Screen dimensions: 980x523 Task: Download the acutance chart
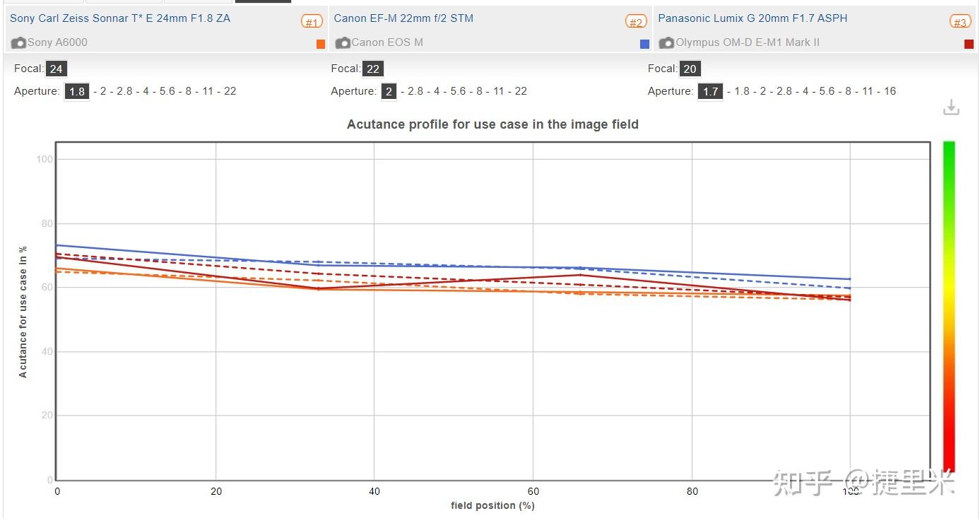951,107
